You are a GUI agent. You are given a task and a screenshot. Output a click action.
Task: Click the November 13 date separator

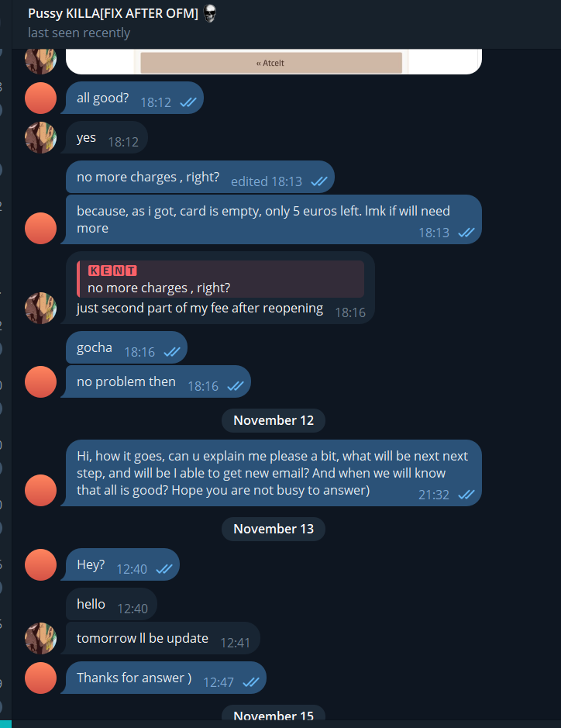pos(274,529)
